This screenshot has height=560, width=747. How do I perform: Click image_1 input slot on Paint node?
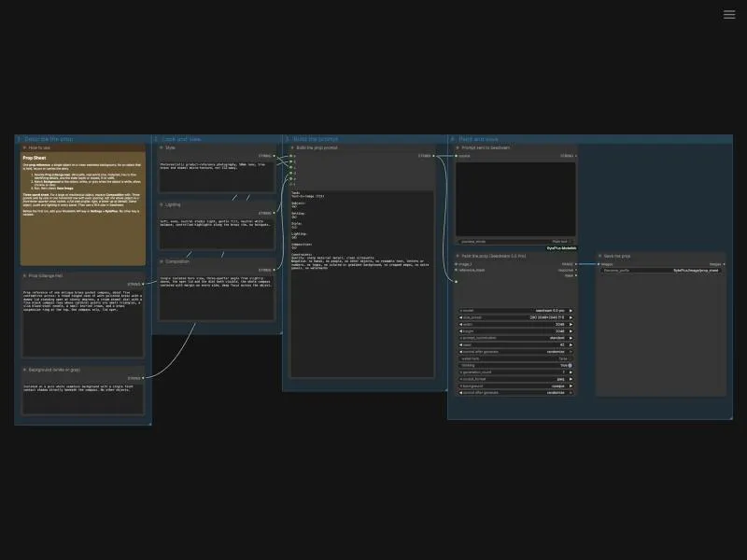click(457, 264)
